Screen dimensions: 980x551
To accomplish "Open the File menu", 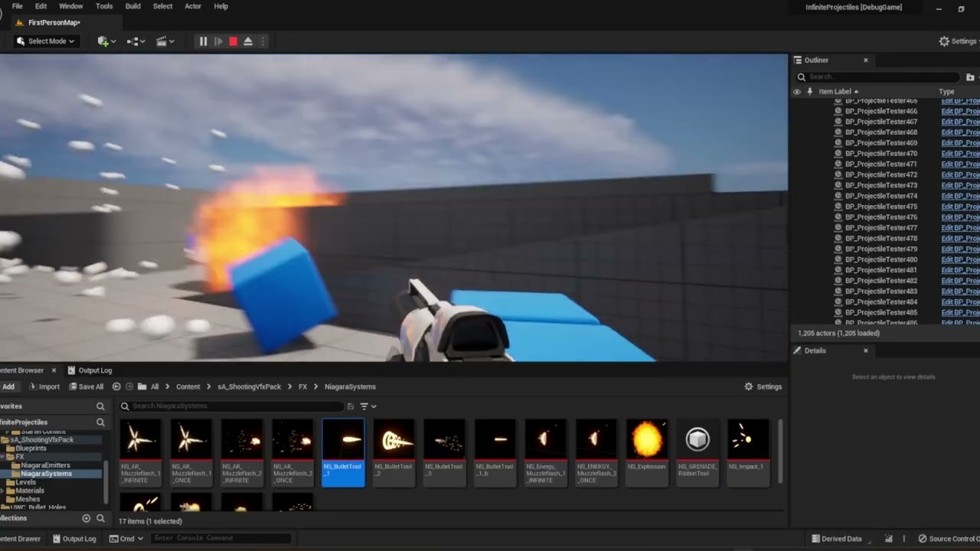I will coord(17,6).
